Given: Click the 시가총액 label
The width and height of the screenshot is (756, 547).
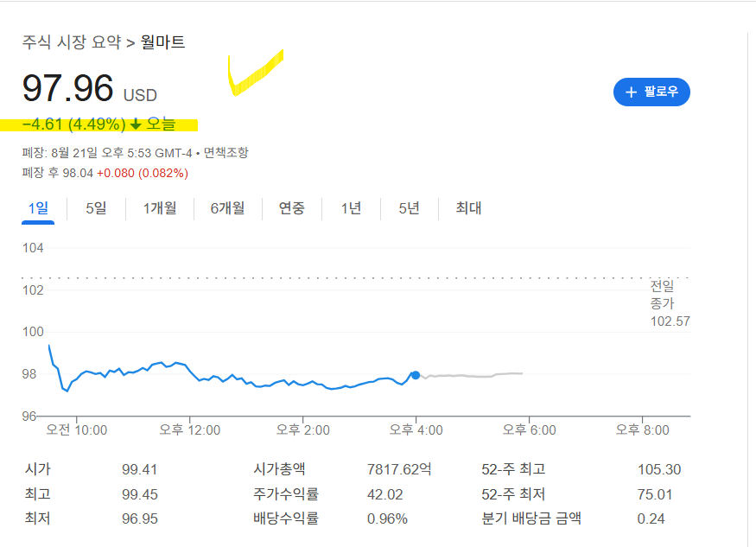Looking at the screenshot, I should click(x=279, y=469).
